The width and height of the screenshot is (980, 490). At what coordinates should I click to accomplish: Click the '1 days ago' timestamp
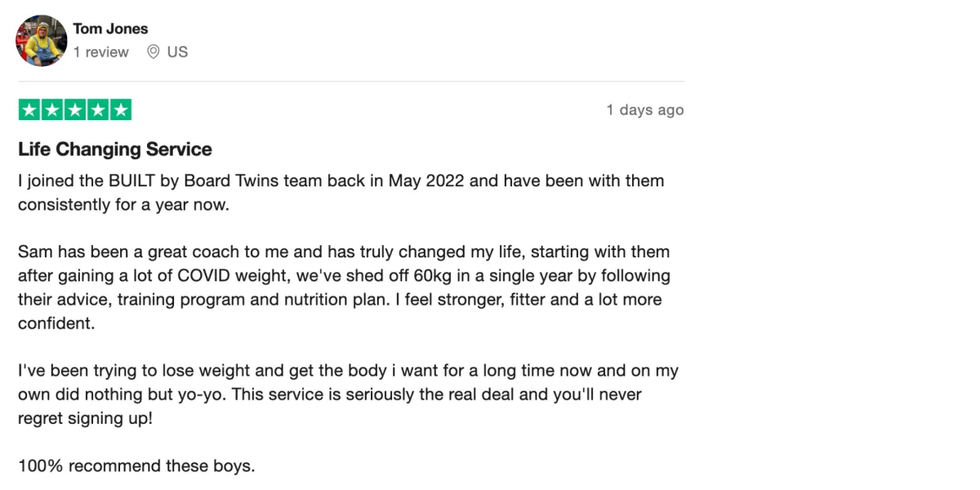645,110
